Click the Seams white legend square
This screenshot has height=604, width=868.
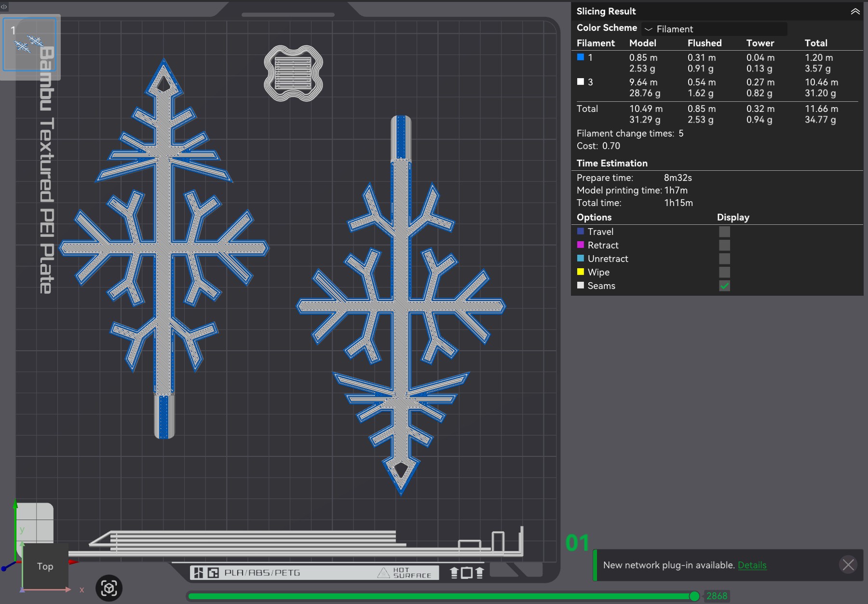581,286
